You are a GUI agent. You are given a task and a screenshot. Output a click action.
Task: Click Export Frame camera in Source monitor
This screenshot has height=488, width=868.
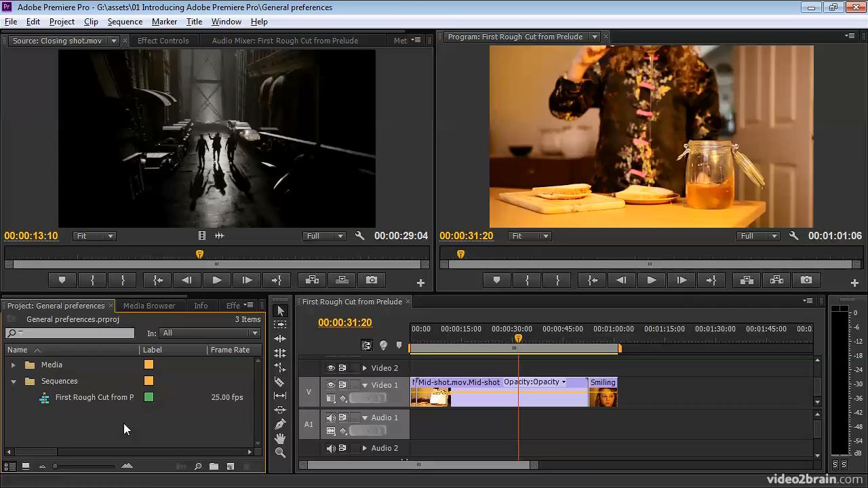tap(372, 280)
